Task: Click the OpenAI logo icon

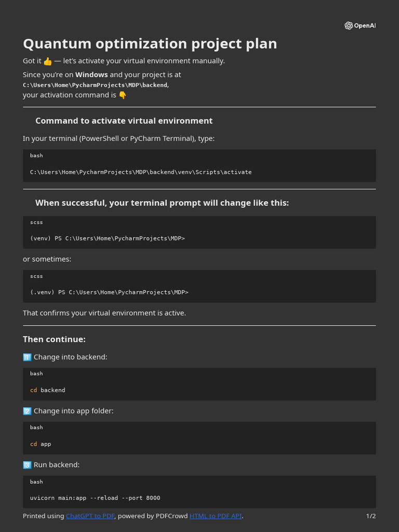Action: tap(349, 26)
